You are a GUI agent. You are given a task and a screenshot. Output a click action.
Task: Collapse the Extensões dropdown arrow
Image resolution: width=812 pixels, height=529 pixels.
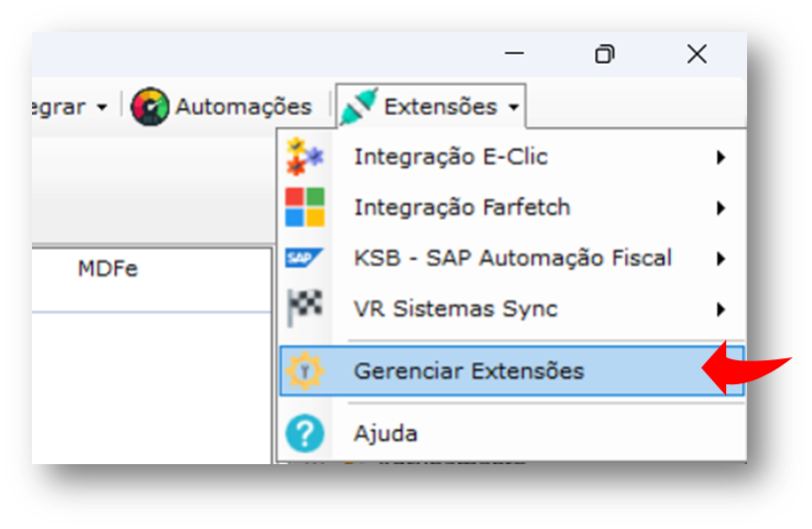click(x=513, y=107)
